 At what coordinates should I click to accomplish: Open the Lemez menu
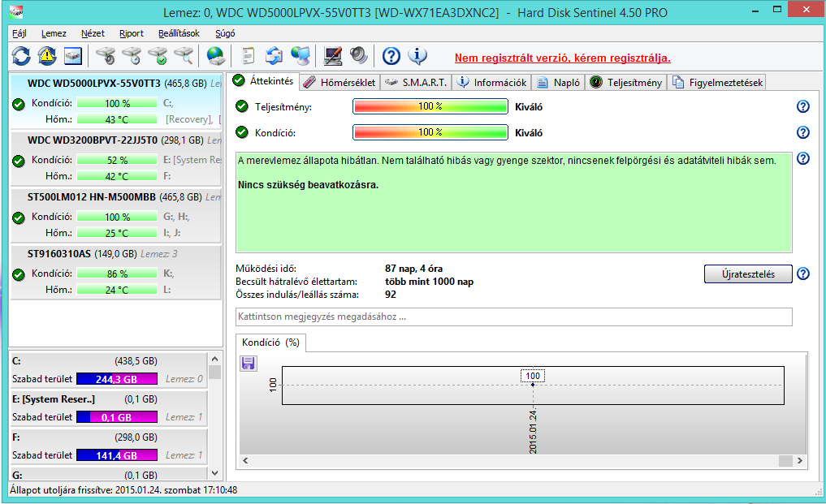click(x=54, y=33)
